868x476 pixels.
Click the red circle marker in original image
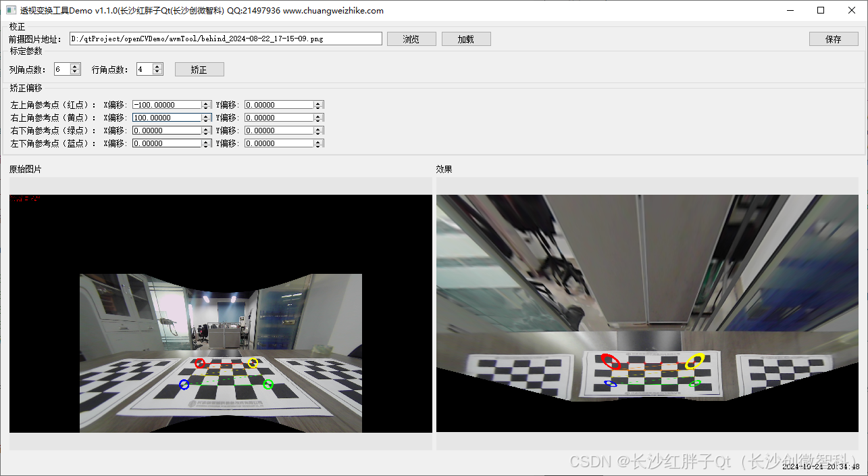200,364
